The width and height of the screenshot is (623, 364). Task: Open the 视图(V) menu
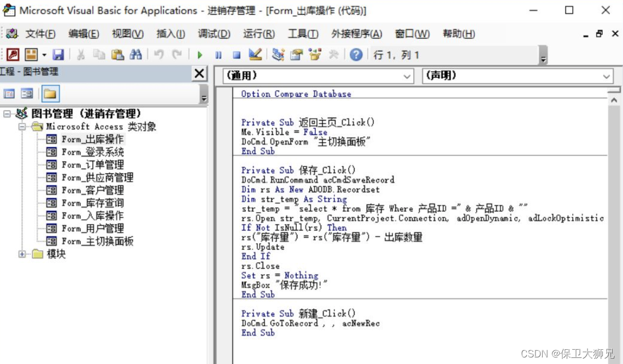click(127, 34)
